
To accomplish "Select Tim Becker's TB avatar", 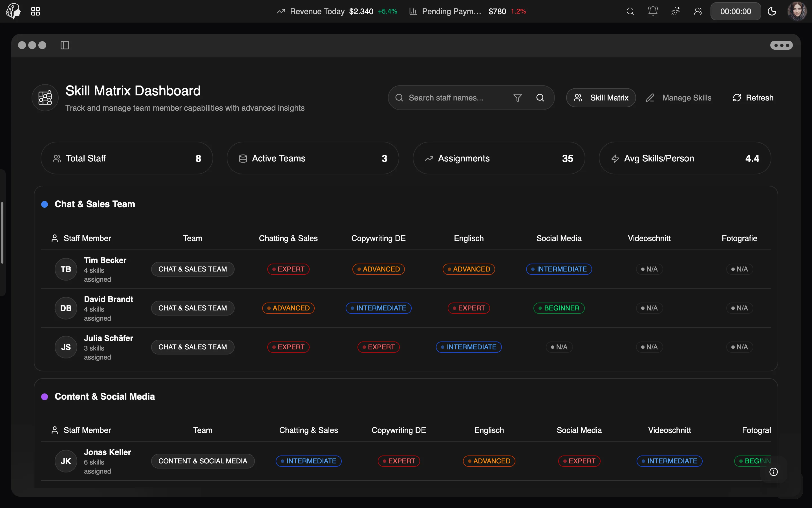I will (66, 269).
